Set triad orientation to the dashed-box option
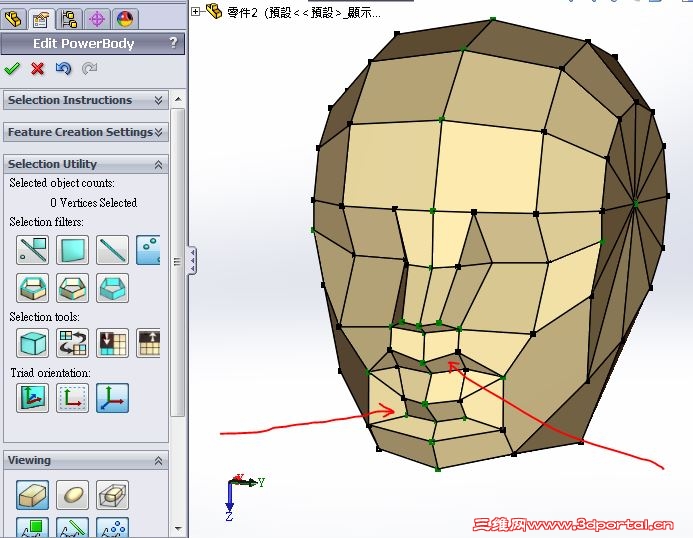The height and width of the screenshot is (538, 693). pyautogui.click(x=72, y=398)
